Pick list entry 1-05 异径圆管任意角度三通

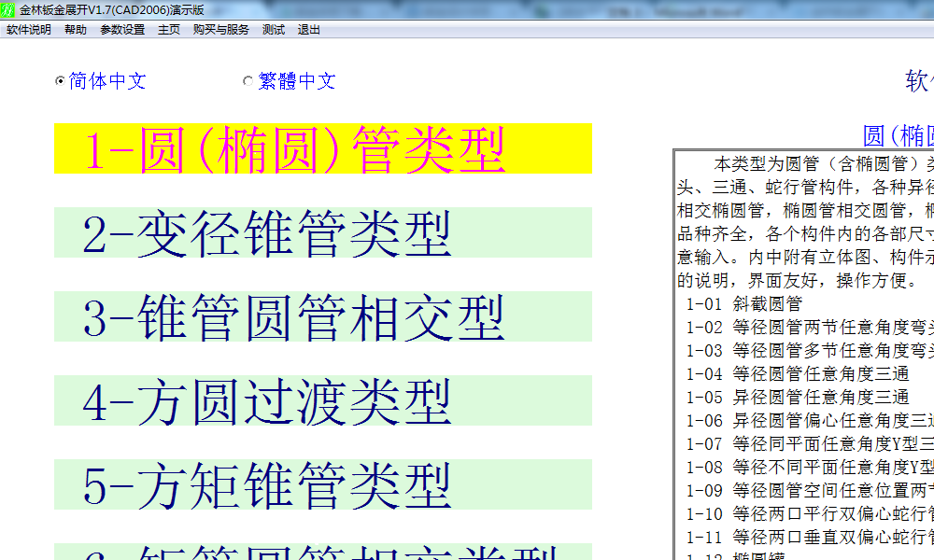(798, 397)
